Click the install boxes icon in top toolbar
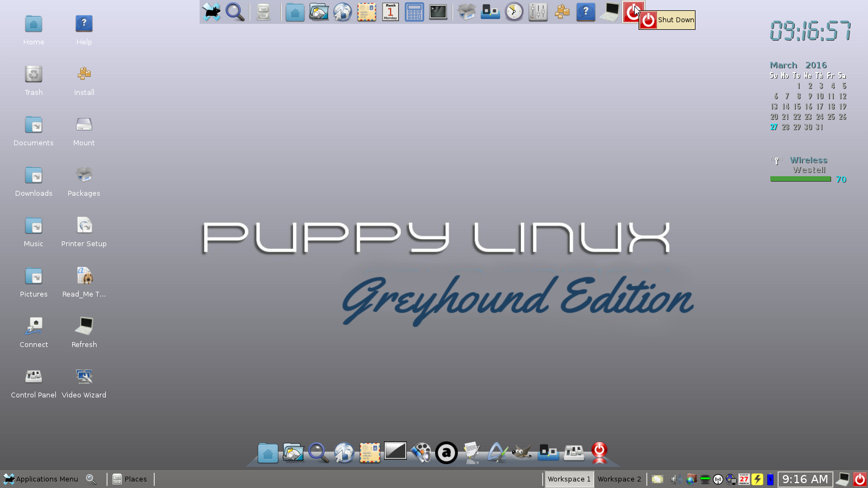Image resolution: width=868 pixels, height=488 pixels. point(562,12)
